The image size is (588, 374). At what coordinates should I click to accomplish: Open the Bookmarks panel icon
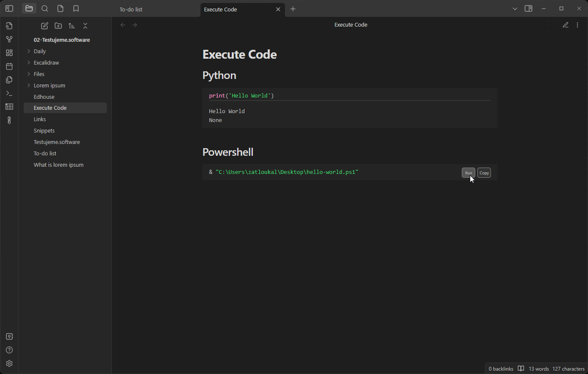click(76, 8)
